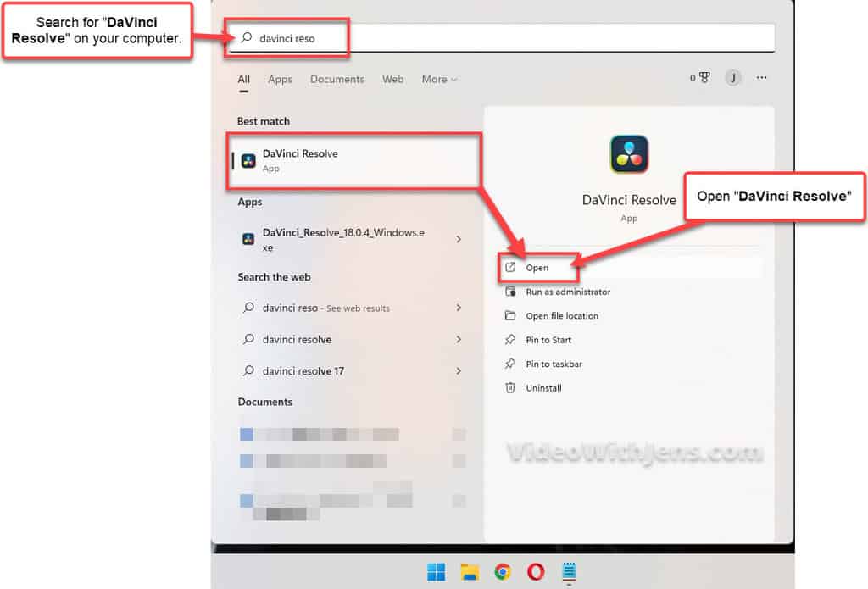
Task: Click the magnifier icon in the search box
Action: [x=247, y=37]
